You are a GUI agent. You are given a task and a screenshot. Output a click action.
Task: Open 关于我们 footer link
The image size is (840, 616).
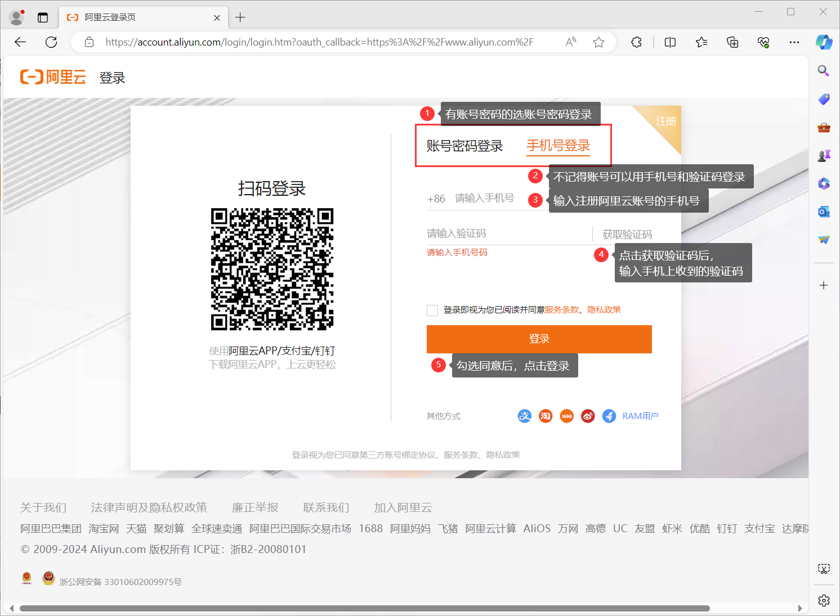point(43,507)
